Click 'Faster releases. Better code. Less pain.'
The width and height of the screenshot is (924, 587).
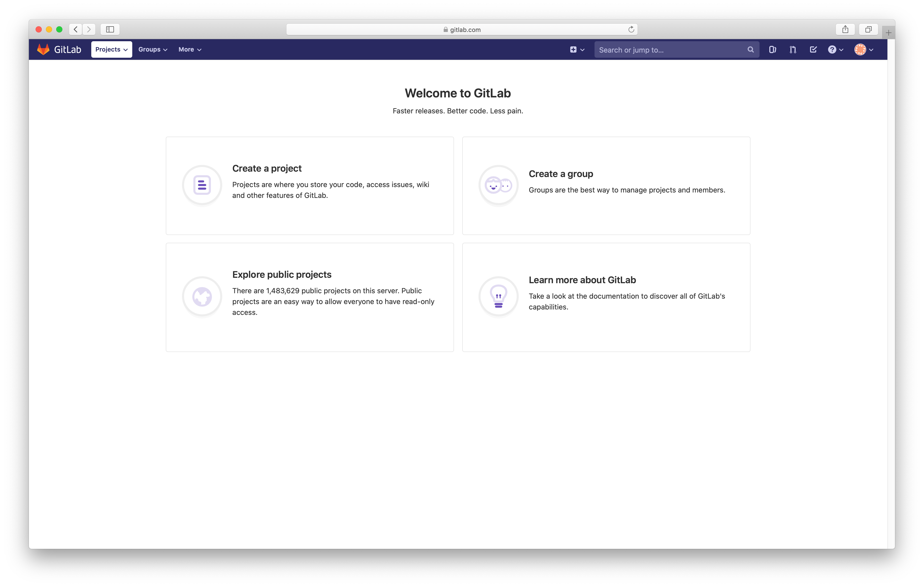(x=458, y=111)
